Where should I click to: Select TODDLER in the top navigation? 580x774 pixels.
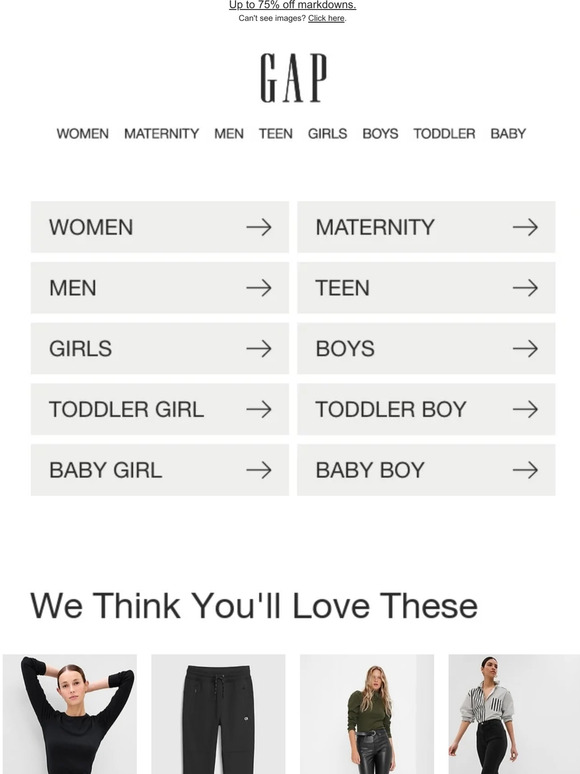444,134
